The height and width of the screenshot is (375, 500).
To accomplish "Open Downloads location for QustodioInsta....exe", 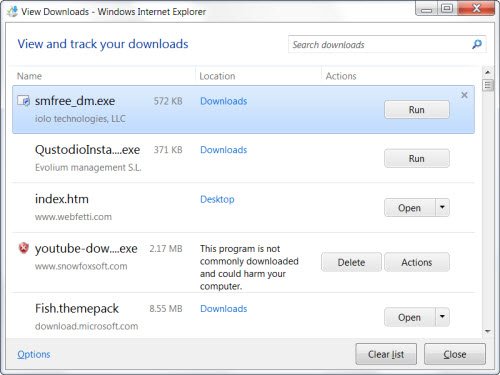I will [224, 150].
